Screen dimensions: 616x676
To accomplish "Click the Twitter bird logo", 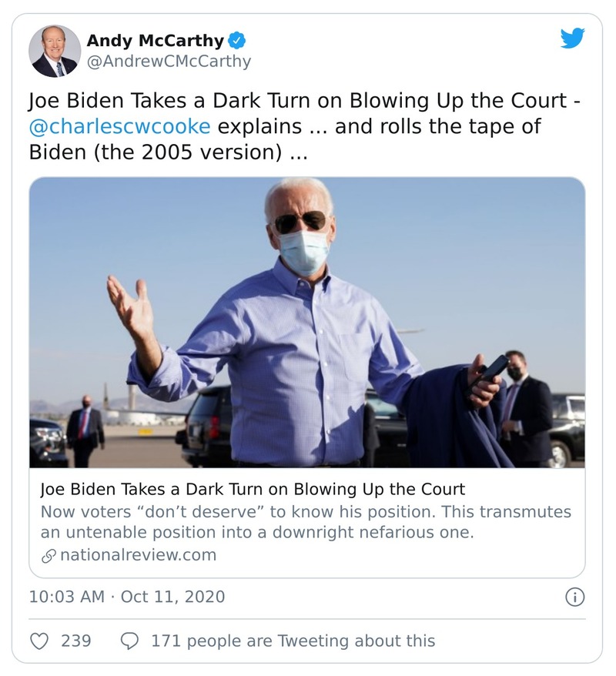I will (x=572, y=38).
